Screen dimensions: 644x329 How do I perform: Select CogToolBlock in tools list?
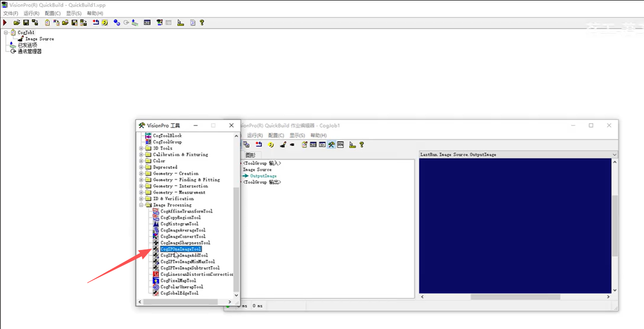[x=167, y=136]
